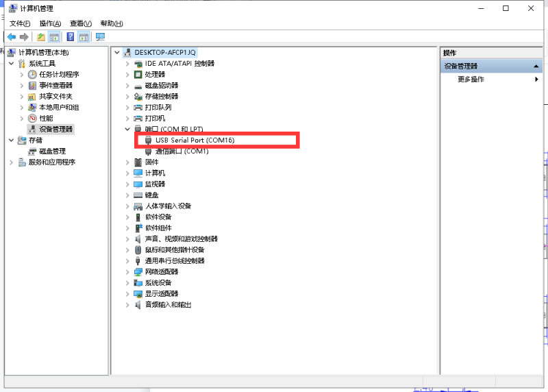Click the Forward arrow toolbar icon
Image resolution: width=548 pixels, height=392 pixels.
tap(24, 37)
